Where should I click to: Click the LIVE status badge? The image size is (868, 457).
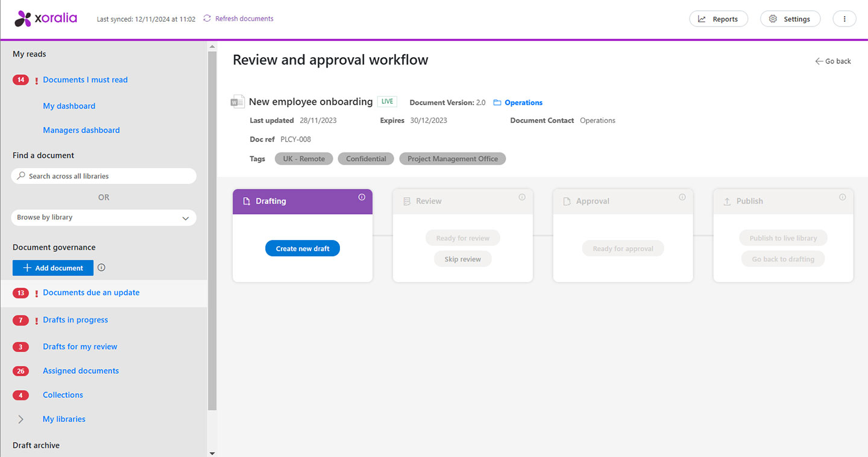click(387, 101)
